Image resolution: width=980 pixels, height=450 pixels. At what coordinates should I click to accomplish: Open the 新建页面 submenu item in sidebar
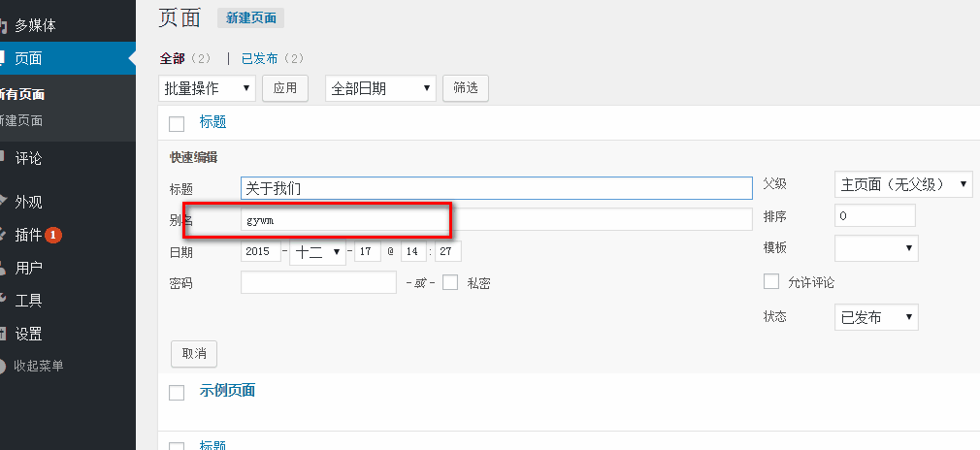click(21, 120)
